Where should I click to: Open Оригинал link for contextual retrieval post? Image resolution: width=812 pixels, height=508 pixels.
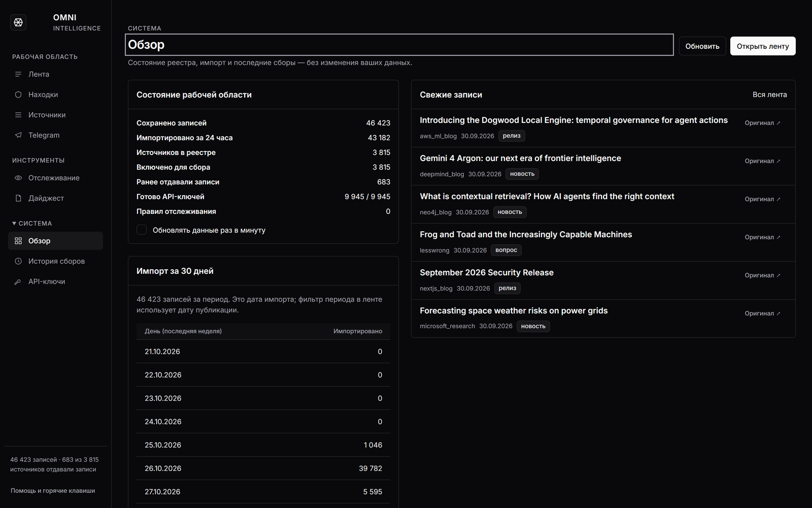point(762,199)
